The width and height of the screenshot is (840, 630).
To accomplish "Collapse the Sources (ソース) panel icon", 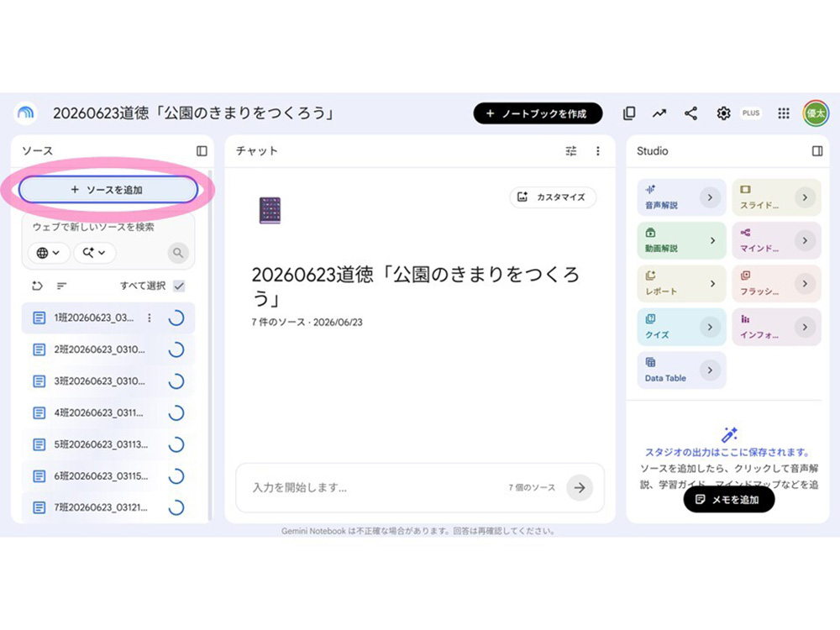I will click(202, 151).
